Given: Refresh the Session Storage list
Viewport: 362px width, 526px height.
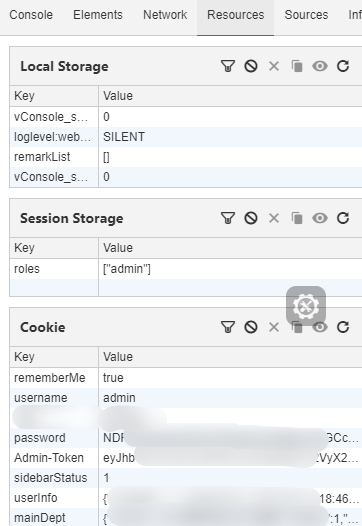Looking at the screenshot, I should (343, 218).
